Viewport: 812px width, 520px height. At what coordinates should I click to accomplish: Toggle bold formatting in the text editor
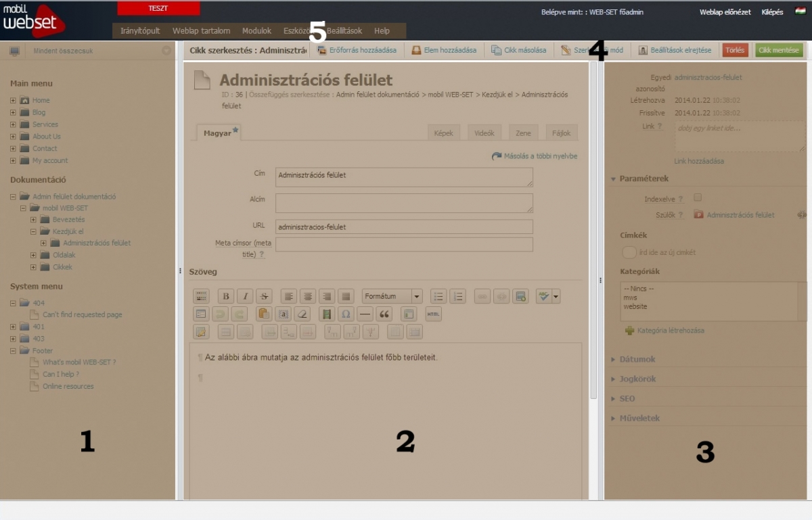tap(226, 296)
